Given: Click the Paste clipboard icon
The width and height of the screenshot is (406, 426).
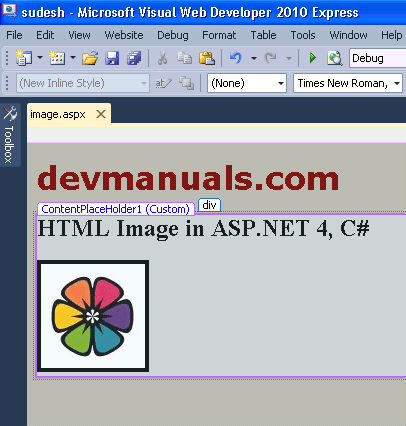Looking at the screenshot, I should 207,58.
